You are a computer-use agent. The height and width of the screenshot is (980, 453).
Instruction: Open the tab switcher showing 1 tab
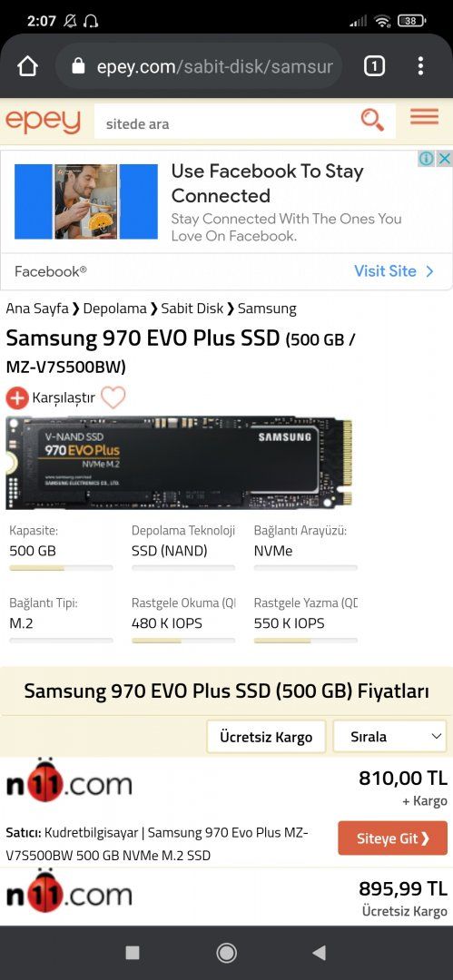click(x=374, y=65)
